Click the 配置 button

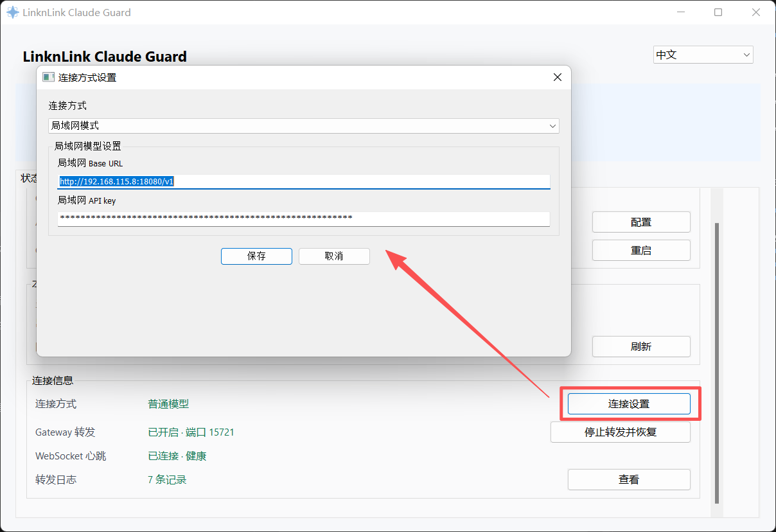641,222
